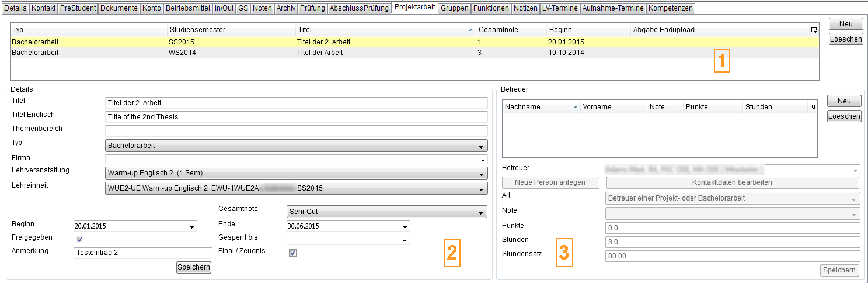
Task: Open the AbschlussPrüfung tab
Action: click(x=359, y=8)
